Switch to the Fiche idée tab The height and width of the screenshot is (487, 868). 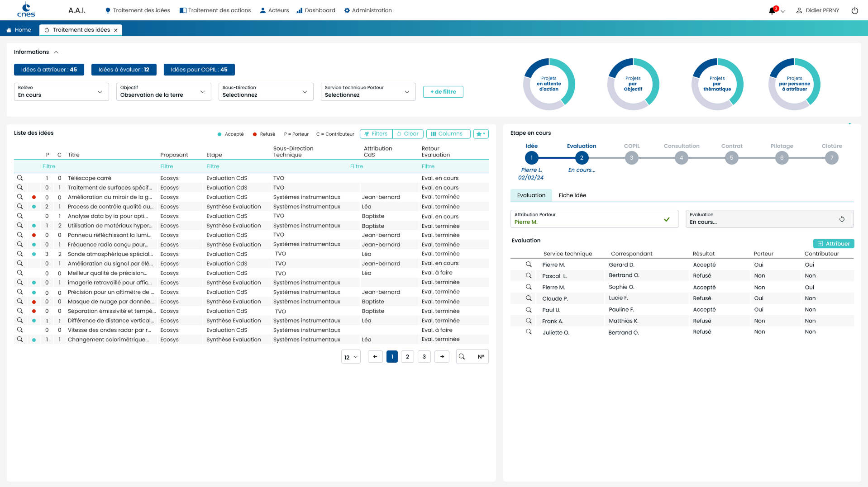click(x=572, y=195)
